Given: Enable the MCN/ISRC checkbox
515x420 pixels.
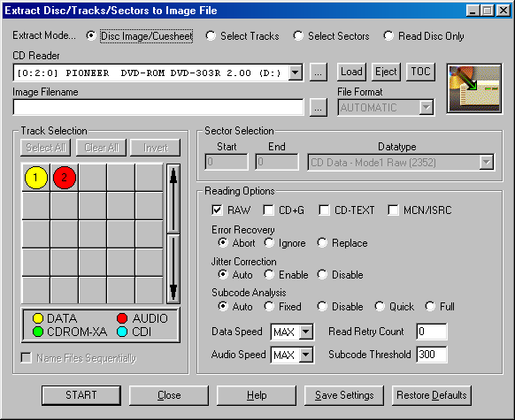Looking at the screenshot, I should (393, 210).
